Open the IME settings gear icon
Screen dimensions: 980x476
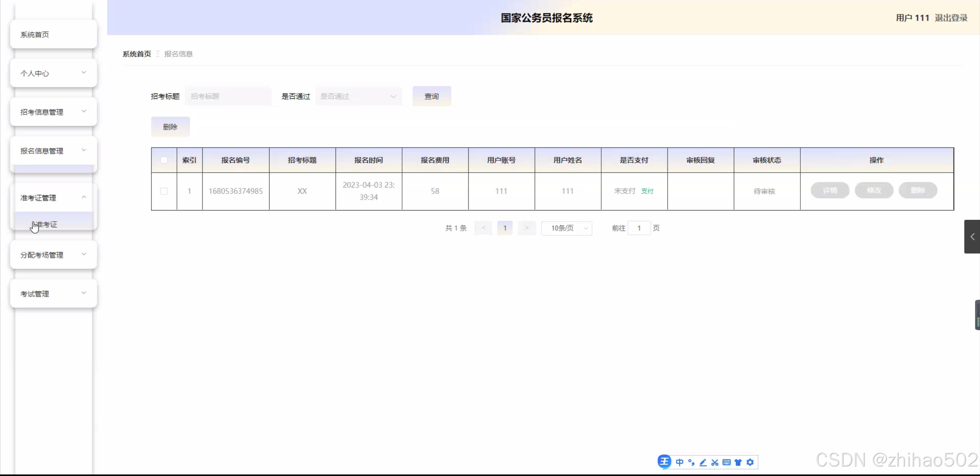click(x=750, y=462)
